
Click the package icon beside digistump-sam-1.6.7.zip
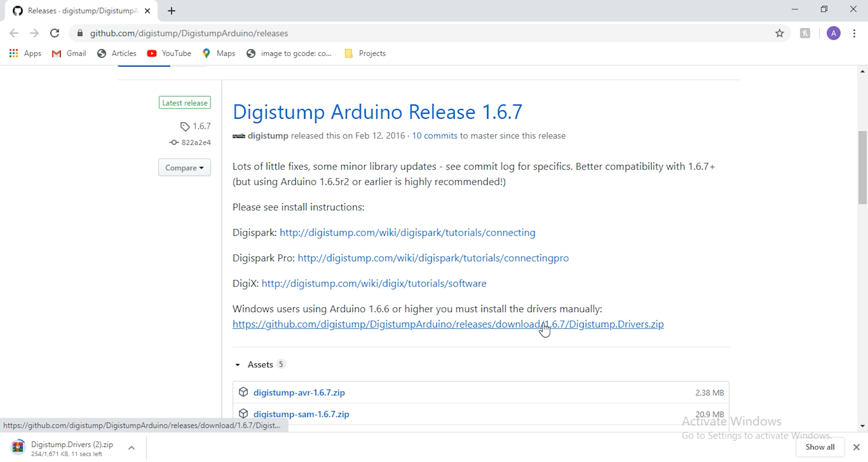pyautogui.click(x=243, y=414)
